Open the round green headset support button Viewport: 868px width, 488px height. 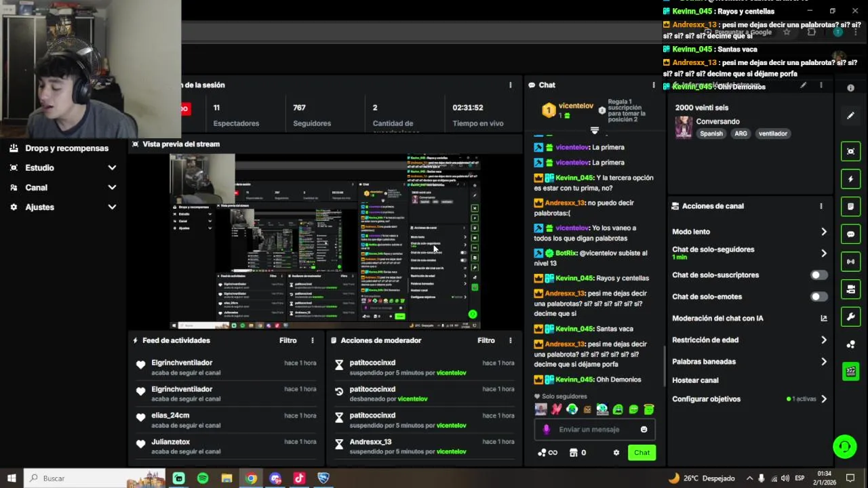tap(844, 447)
